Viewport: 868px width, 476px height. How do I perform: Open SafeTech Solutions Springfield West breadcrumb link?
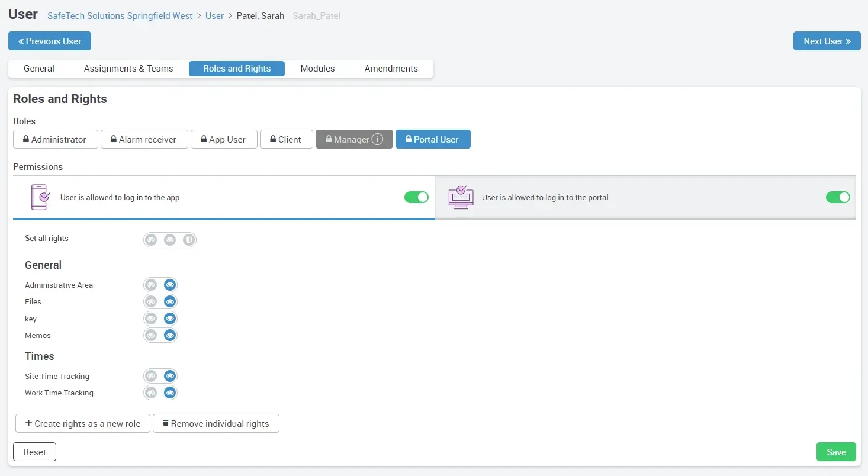120,16
